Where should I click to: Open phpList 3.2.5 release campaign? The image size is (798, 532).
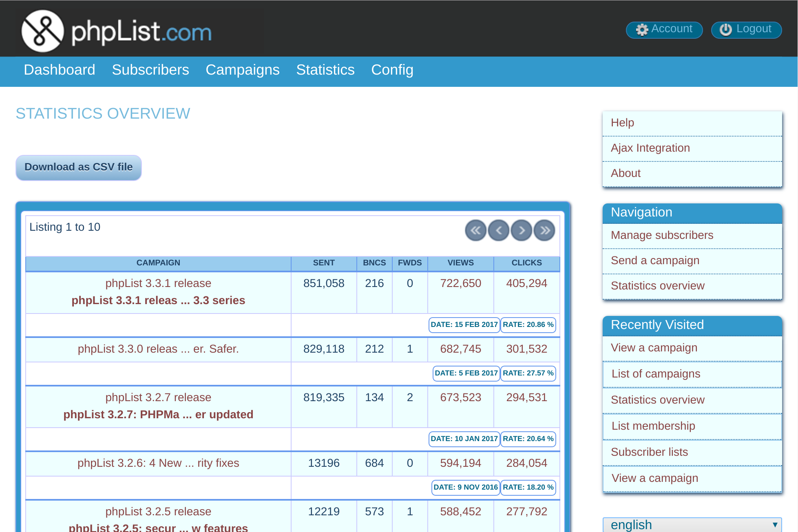158,512
